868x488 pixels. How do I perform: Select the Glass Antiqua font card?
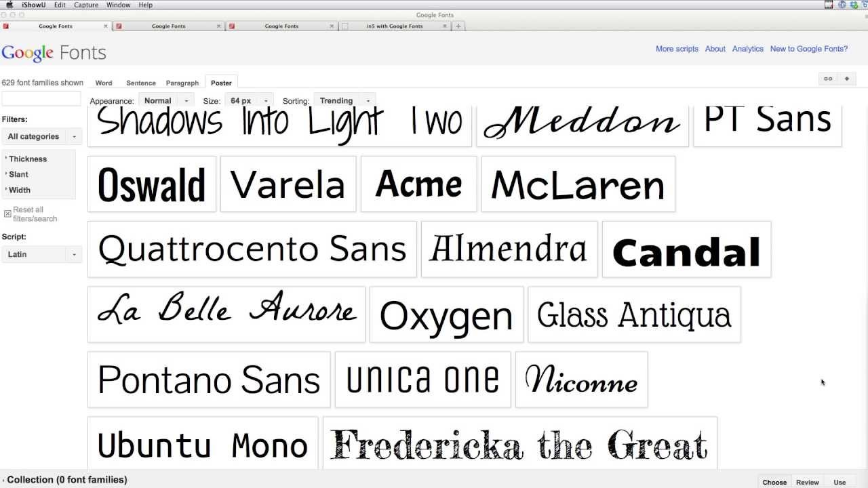(635, 314)
